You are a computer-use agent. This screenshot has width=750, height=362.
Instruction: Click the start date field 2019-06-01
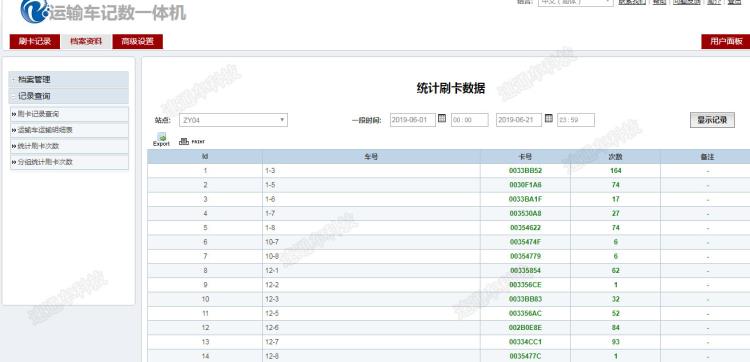(x=413, y=120)
